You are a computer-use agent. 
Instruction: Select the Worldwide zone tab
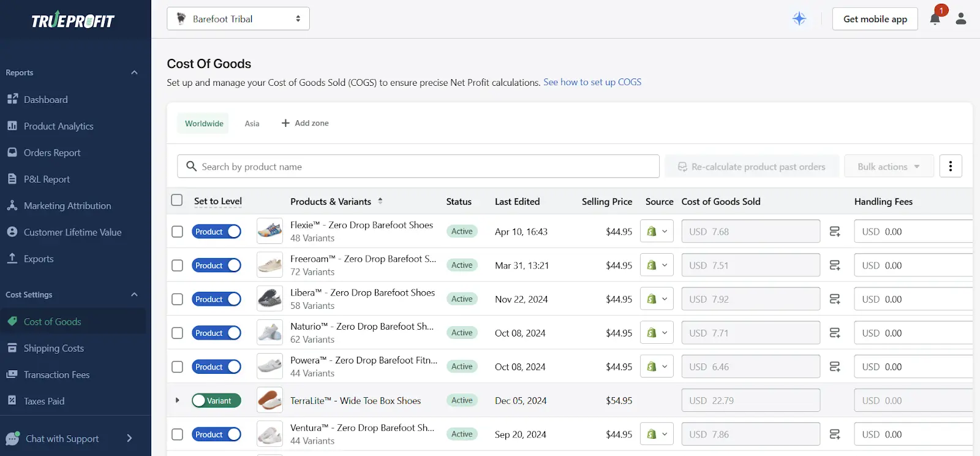click(x=204, y=123)
